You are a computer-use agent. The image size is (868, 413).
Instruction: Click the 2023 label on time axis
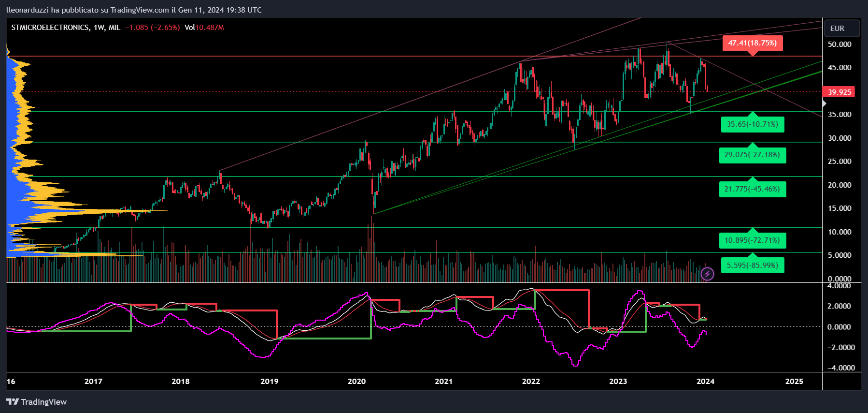pyautogui.click(x=618, y=381)
